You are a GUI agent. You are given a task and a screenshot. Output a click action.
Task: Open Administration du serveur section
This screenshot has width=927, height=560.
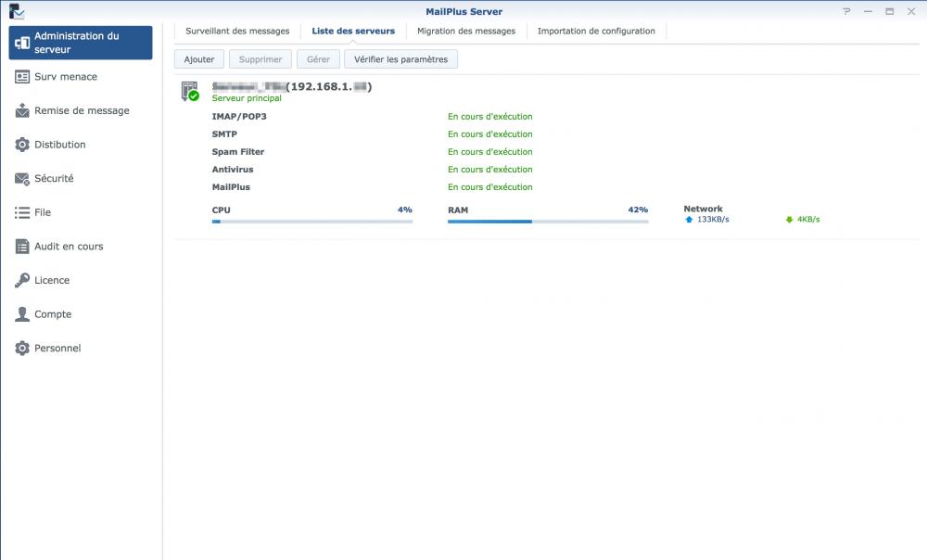81,43
